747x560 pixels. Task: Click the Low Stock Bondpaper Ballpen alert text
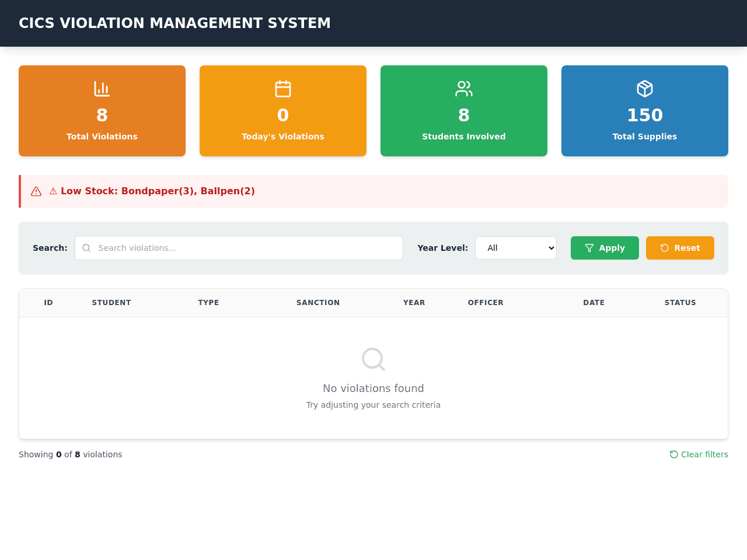(152, 191)
